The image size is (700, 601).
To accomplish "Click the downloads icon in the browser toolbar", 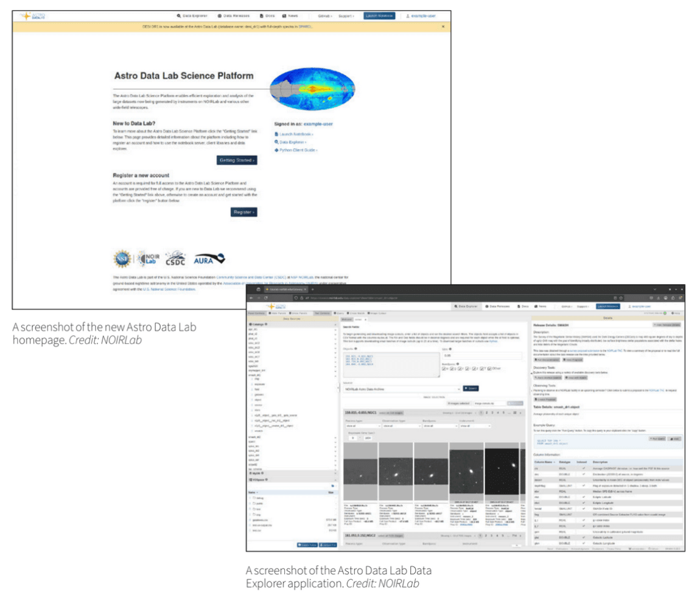I will pos(658,297).
